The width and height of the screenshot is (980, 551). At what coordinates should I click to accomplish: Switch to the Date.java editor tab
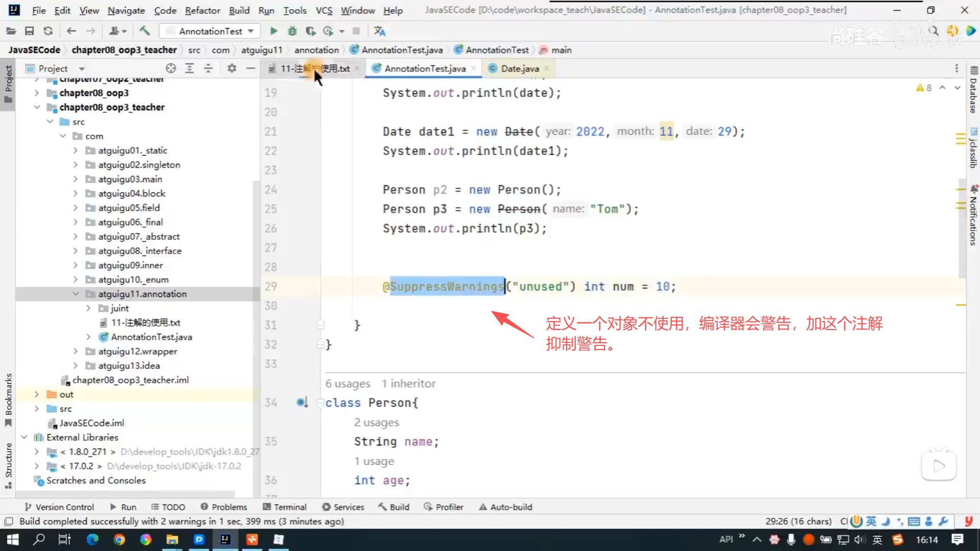tap(519, 68)
